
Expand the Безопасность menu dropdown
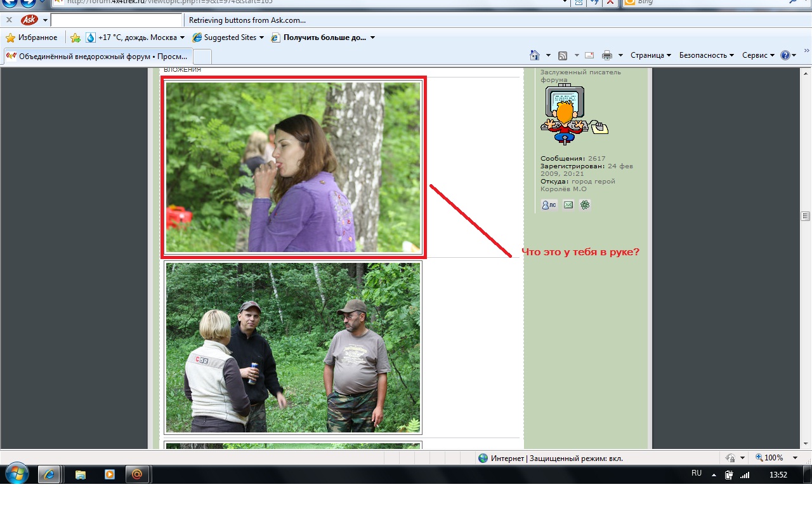coord(706,55)
